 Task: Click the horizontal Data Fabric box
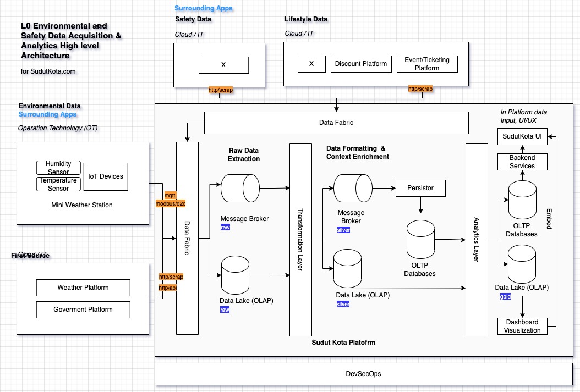click(336, 123)
